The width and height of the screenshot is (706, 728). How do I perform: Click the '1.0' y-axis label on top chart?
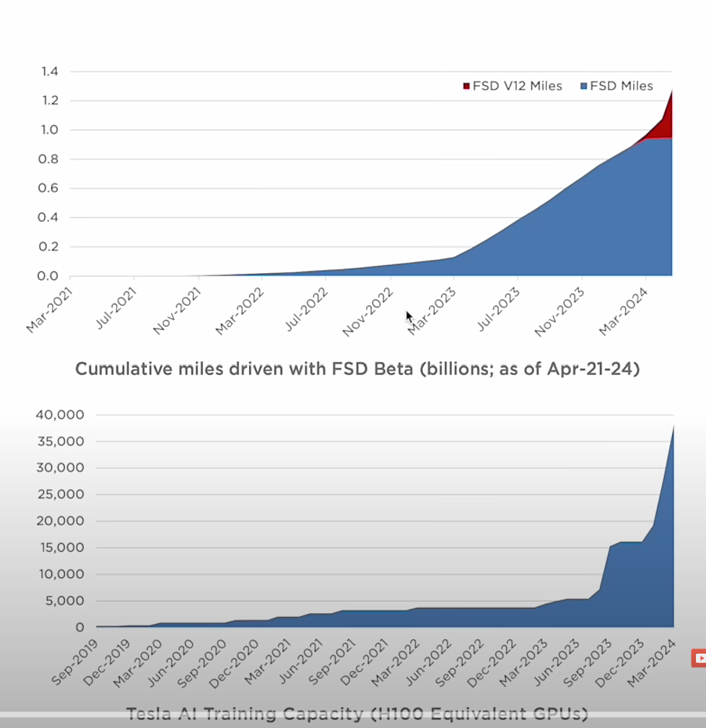click(50, 130)
